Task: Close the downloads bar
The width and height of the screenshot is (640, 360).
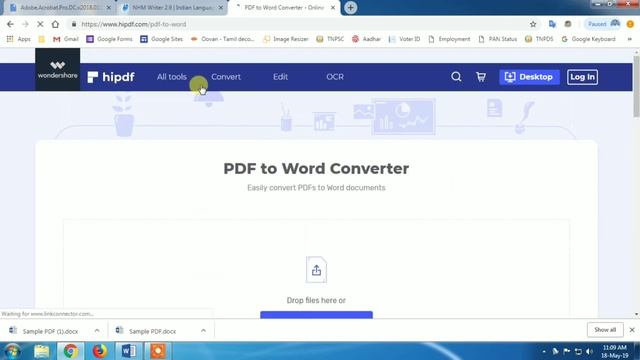Action: click(632, 330)
